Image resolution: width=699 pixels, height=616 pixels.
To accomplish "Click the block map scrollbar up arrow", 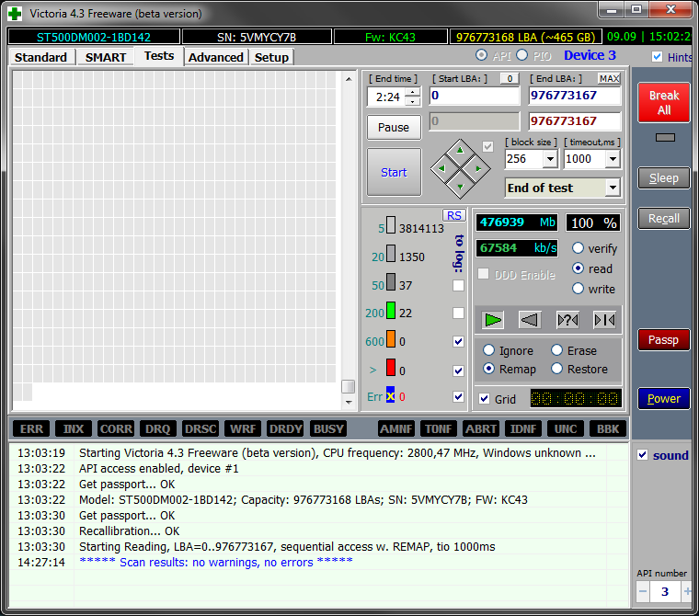I will pyautogui.click(x=349, y=79).
